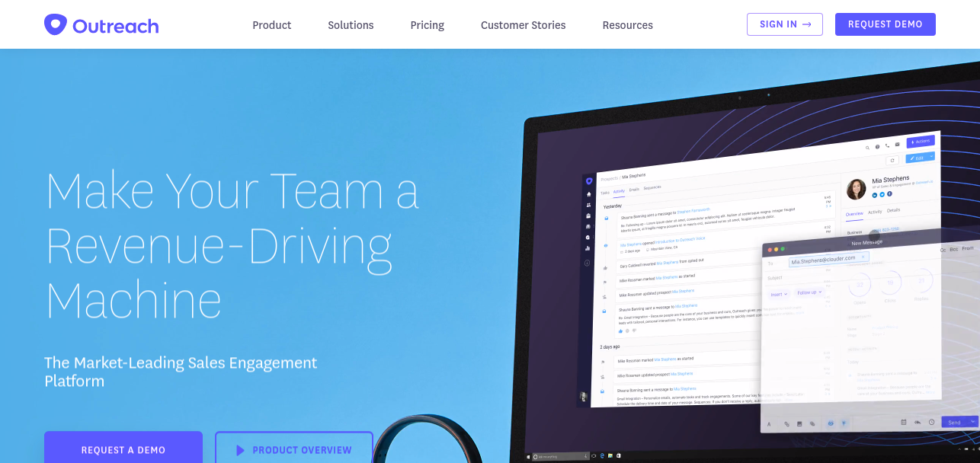Click the briefcase icon in mockup sidebar
The width and height of the screenshot is (980, 463).
pyautogui.click(x=588, y=216)
